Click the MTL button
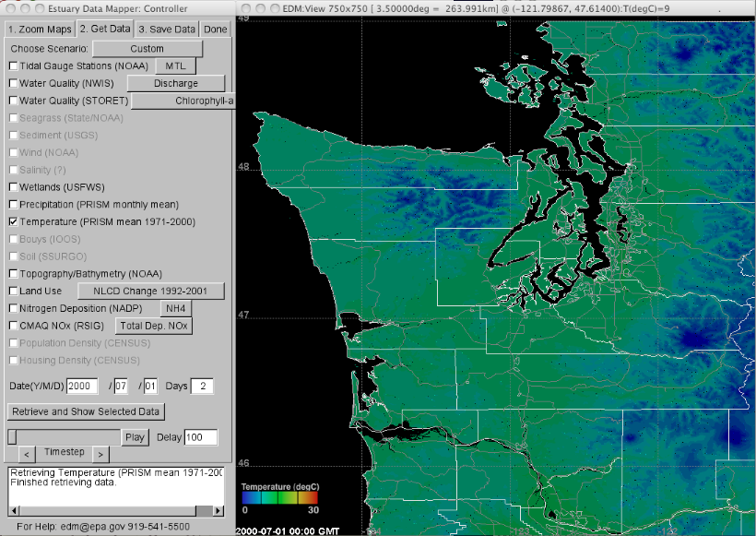Image resolution: width=756 pixels, height=536 pixels. click(174, 66)
